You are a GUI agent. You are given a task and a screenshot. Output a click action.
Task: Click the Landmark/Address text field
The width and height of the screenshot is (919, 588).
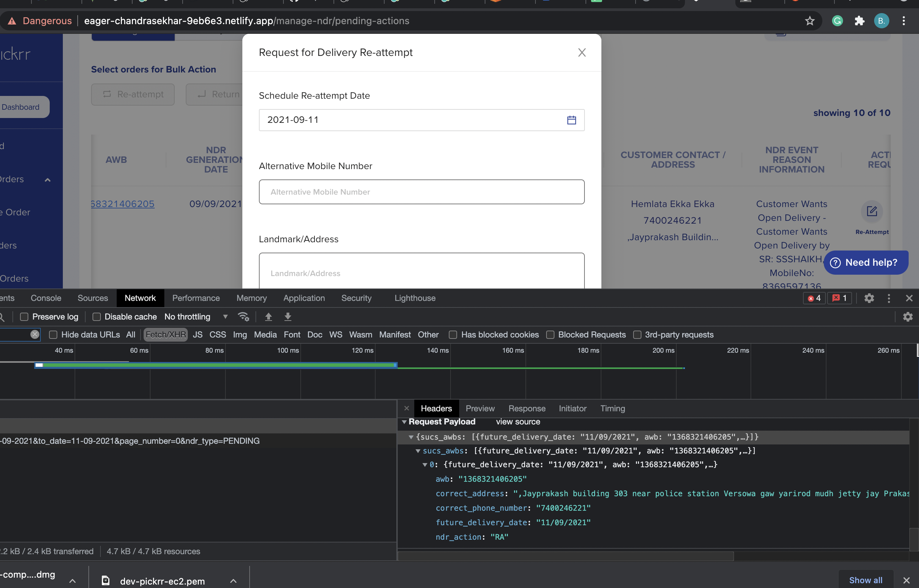pos(422,271)
